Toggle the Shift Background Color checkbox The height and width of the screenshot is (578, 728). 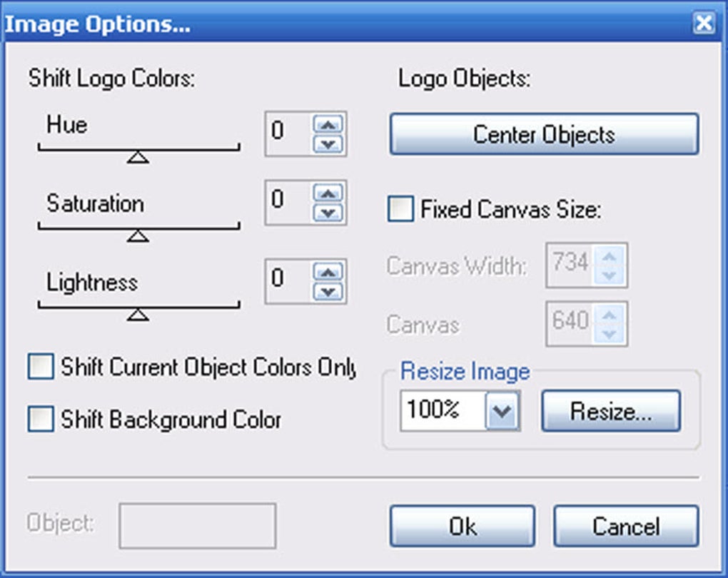(x=41, y=419)
